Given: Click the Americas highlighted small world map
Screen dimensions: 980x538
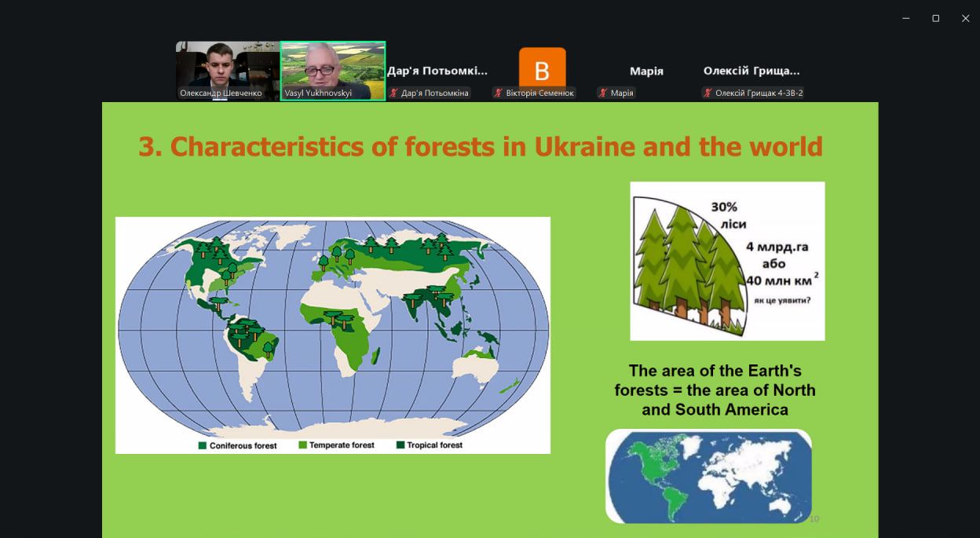Looking at the screenshot, I should pyautogui.click(x=708, y=475).
